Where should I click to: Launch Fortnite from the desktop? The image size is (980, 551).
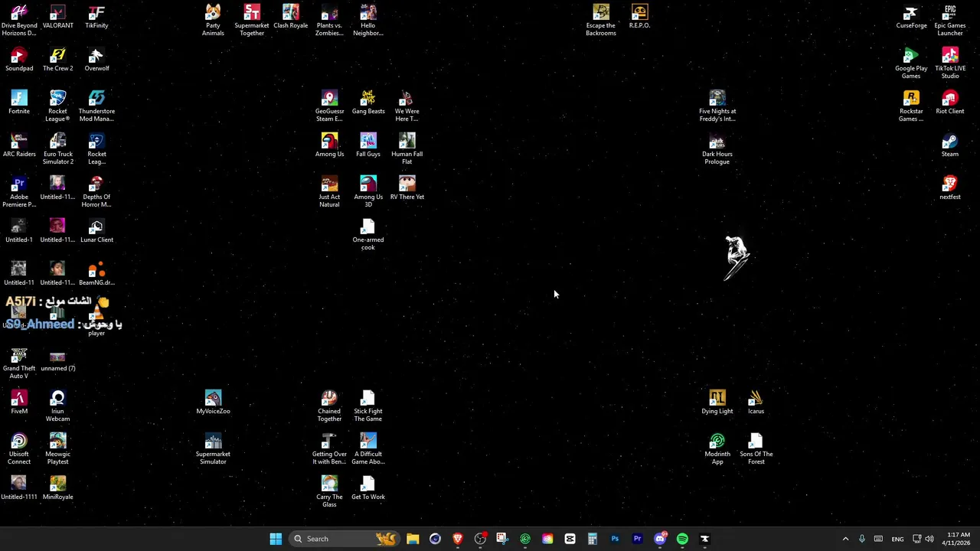[x=19, y=103]
